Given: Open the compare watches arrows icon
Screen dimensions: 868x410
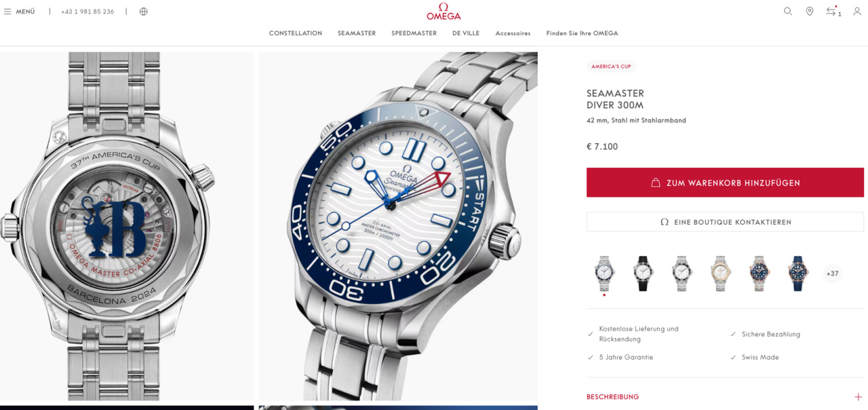Looking at the screenshot, I should (832, 12).
